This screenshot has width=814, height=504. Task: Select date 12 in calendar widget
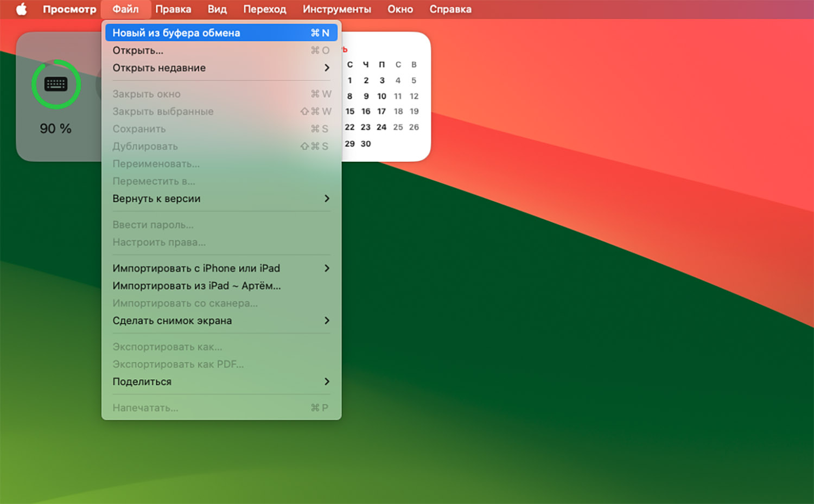click(414, 96)
